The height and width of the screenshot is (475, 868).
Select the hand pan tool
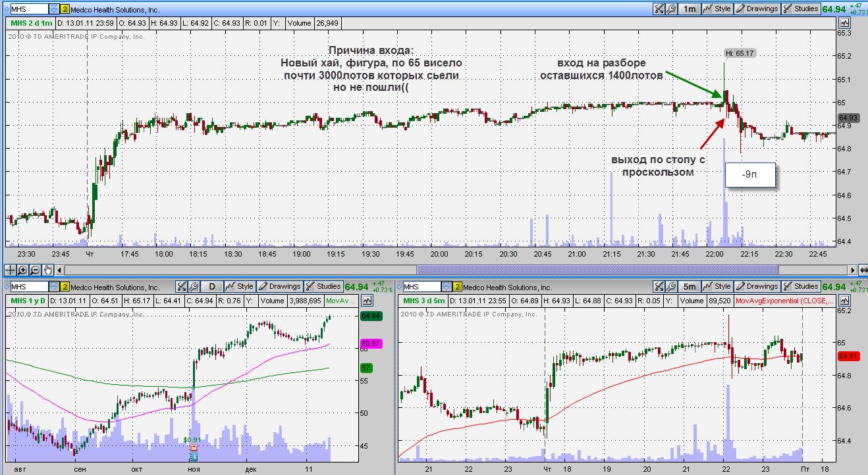pos(47,270)
